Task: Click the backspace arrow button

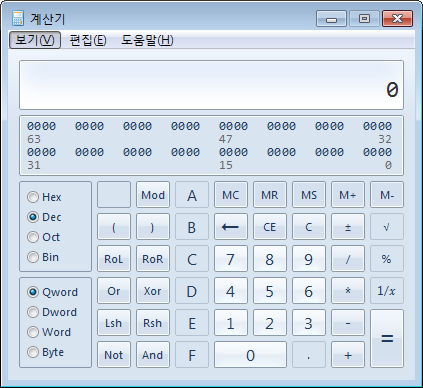Action: click(x=231, y=227)
